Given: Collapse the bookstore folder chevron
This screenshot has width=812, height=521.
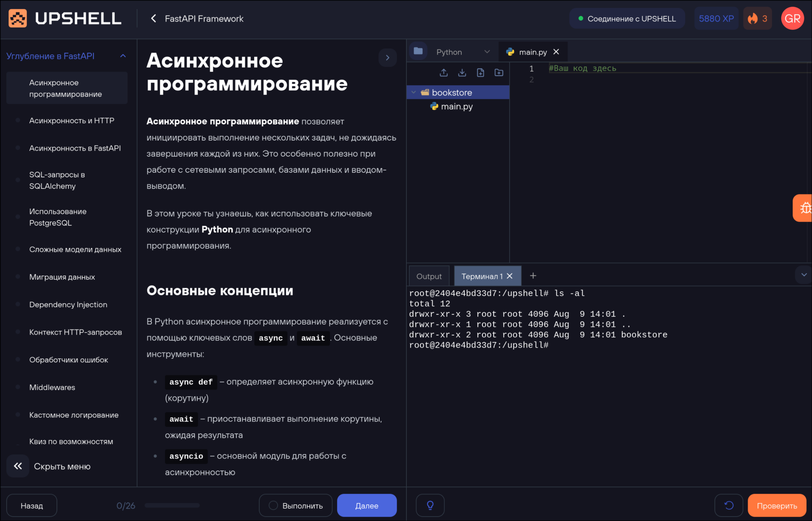Looking at the screenshot, I should click(x=414, y=92).
